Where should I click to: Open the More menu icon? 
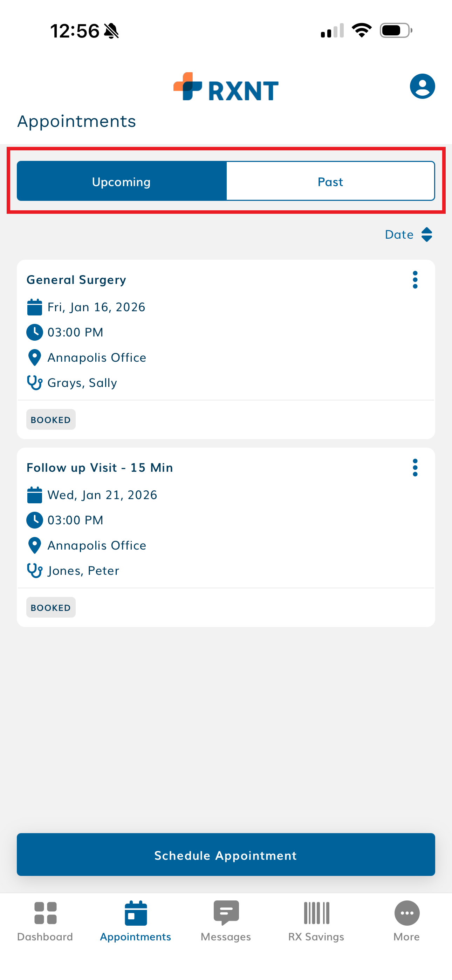(x=407, y=913)
